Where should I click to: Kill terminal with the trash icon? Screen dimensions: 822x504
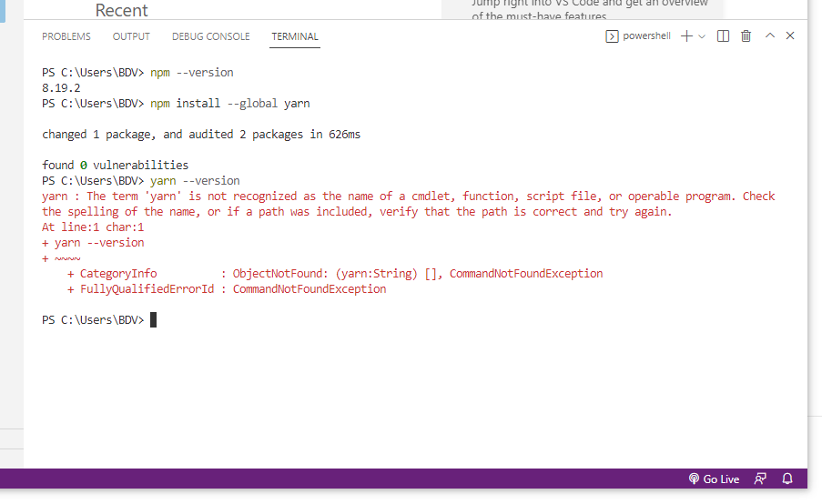(746, 36)
